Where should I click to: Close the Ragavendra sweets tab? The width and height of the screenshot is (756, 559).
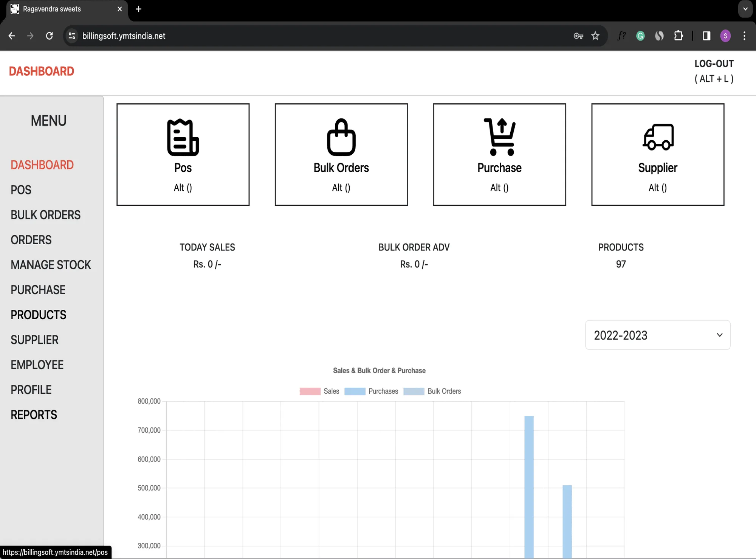coord(119,9)
